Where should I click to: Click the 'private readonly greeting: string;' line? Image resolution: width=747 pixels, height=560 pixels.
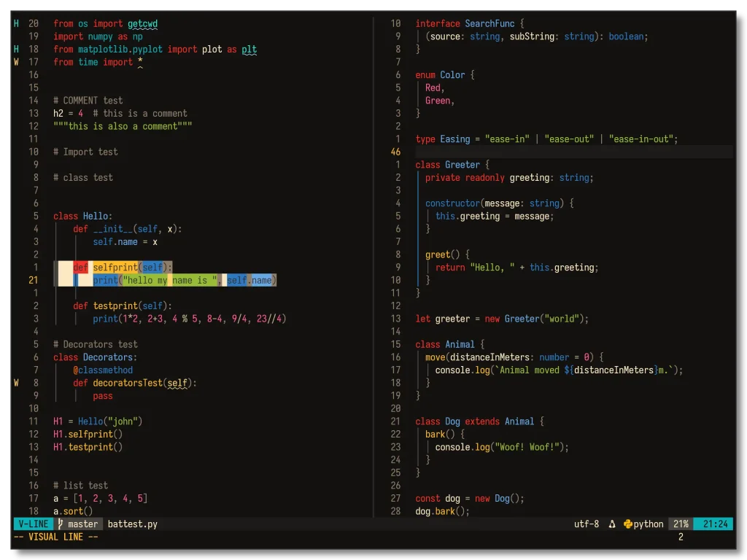pos(509,178)
